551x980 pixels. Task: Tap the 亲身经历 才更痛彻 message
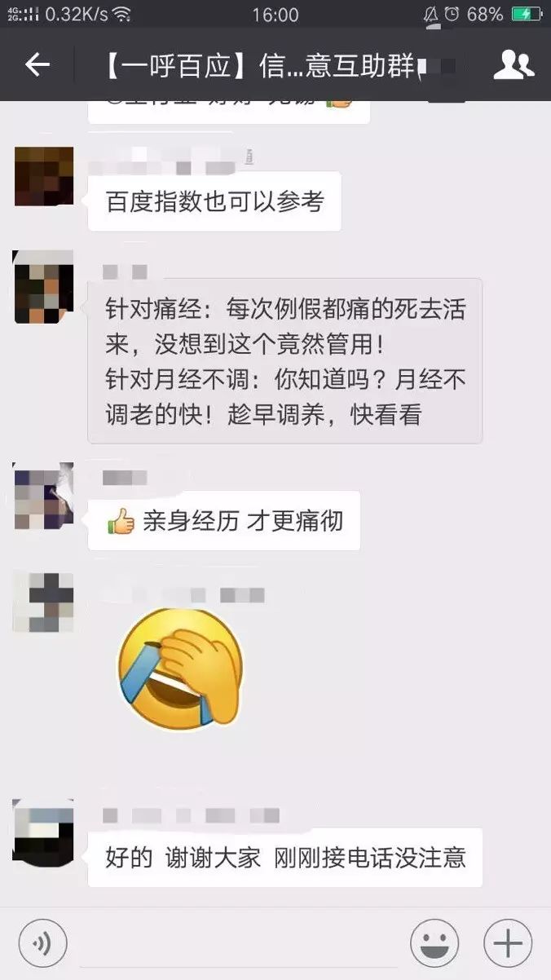pyautogui.click(x=224, y=521)
